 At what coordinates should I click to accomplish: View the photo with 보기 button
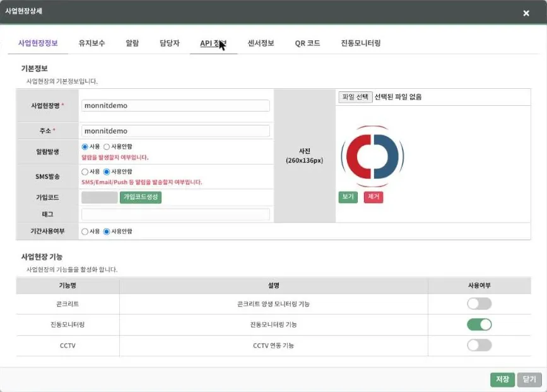(x=348, y=197)
